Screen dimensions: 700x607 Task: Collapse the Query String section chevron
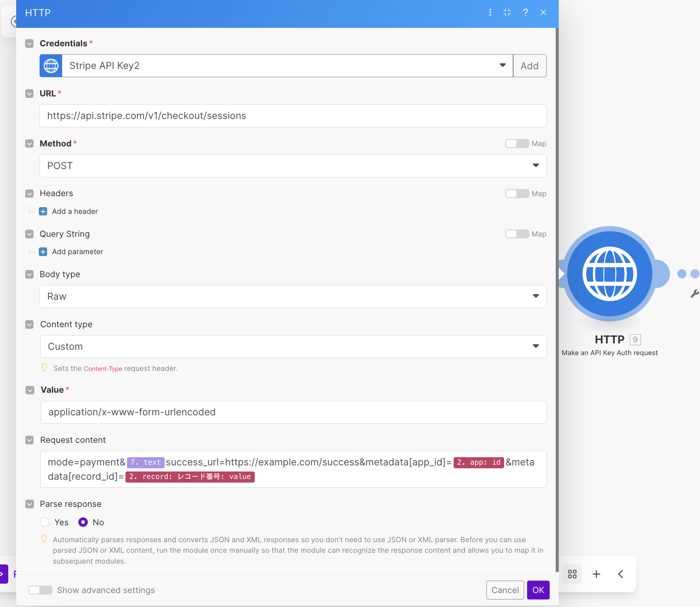[x=29, y=234]
